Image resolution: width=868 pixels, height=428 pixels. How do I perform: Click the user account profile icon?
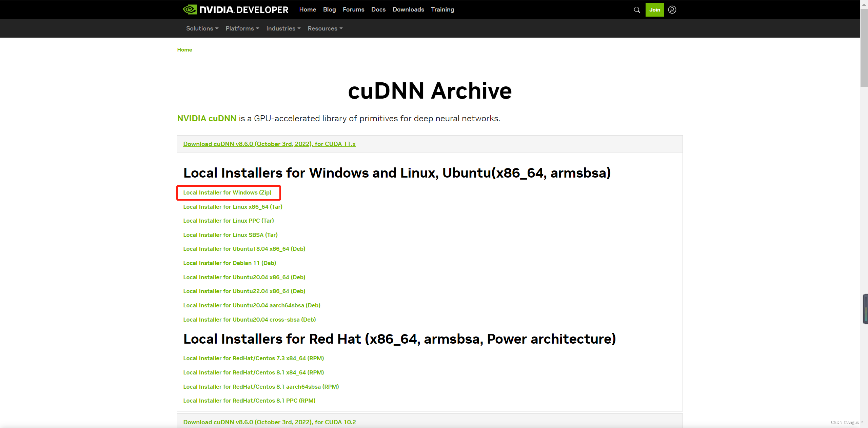tap(672, 10)
